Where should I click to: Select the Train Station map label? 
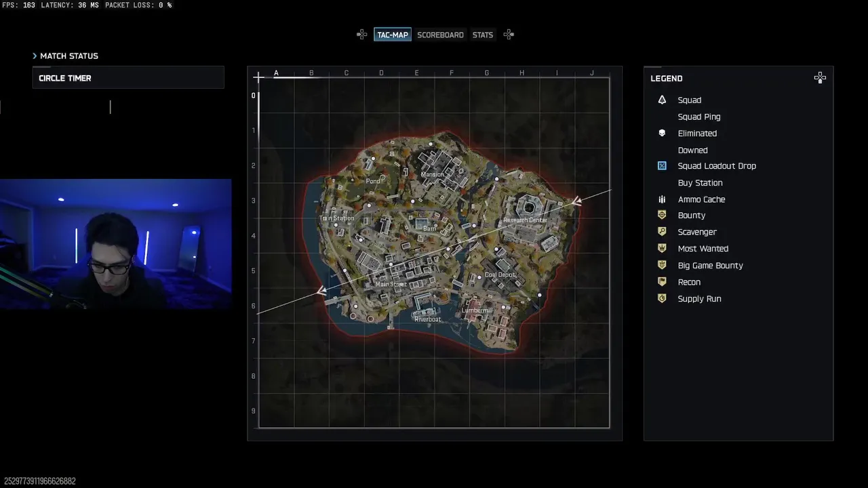337,218
